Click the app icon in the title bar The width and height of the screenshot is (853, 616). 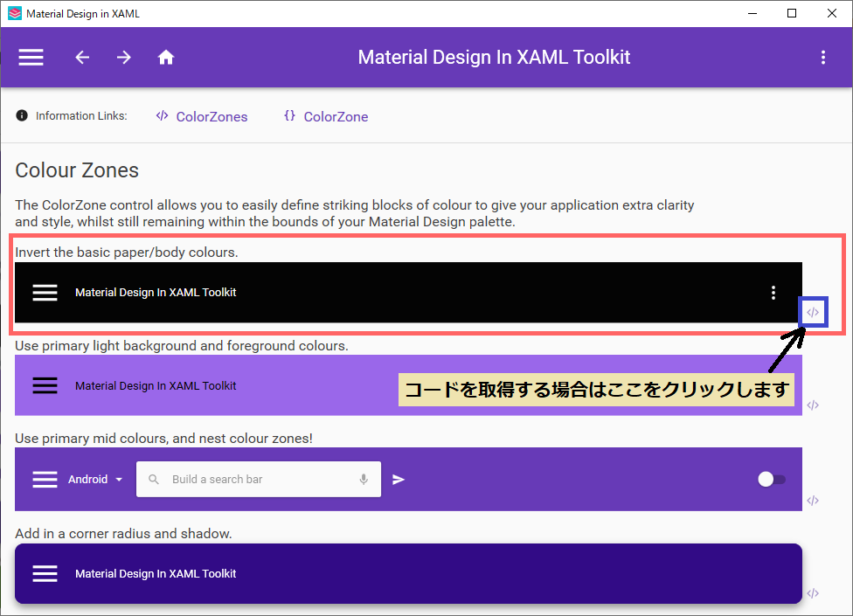coord(15,14)
